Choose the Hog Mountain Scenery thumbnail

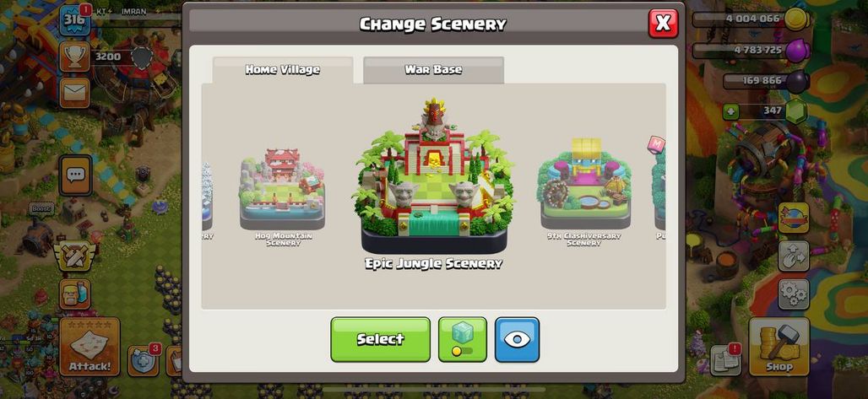(x=282, y=195)
